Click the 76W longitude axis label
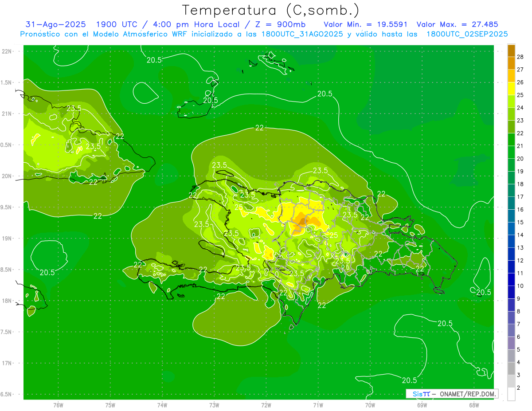The width and height of the screenshot is (532, 411). 58,405
